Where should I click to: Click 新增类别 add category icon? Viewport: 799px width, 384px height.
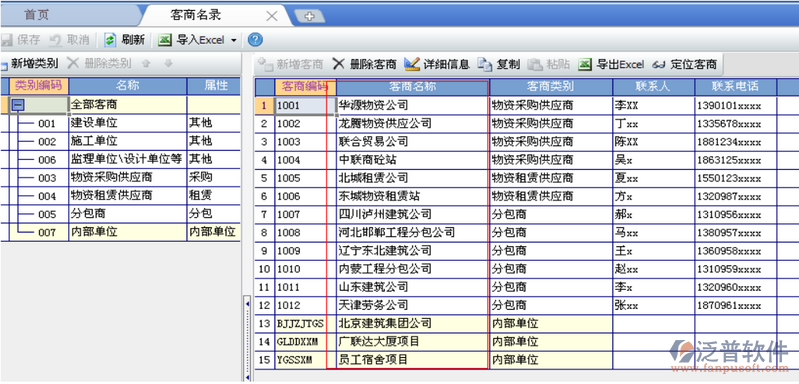coord(4,65)
